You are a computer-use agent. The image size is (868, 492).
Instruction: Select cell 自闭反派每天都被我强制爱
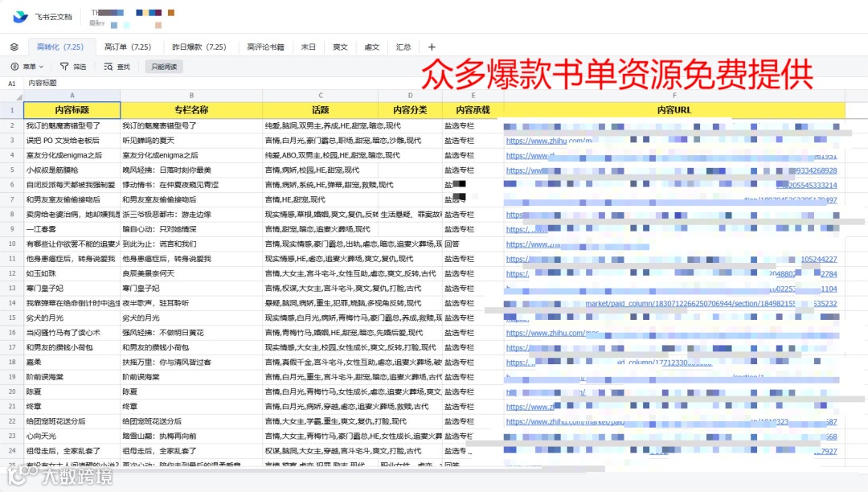(x=72, y=185)
